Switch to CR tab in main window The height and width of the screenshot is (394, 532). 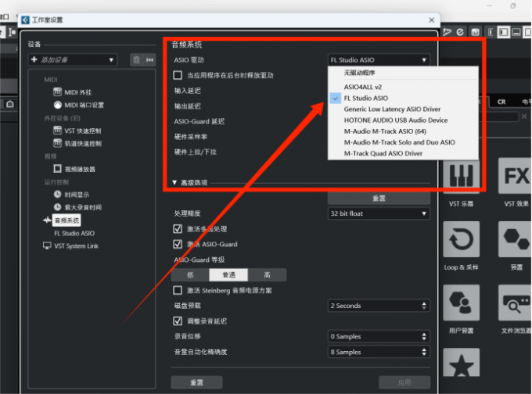click(501, 102)
